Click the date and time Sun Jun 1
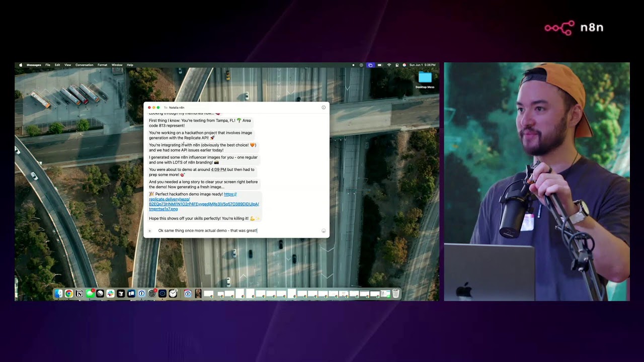 (423, 65)
